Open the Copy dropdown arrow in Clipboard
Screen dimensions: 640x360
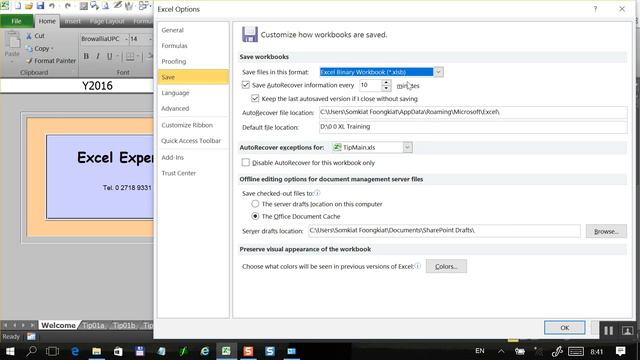(x=52, y=49)
